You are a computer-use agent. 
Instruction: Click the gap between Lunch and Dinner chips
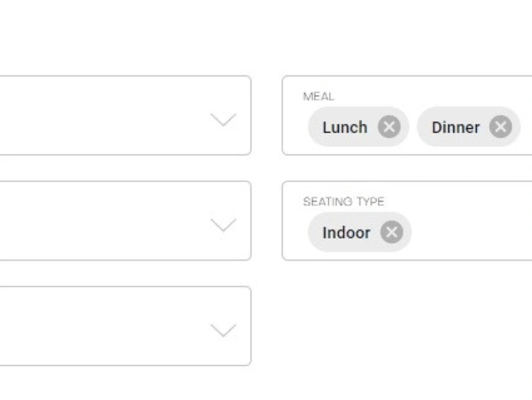(413, 127)
